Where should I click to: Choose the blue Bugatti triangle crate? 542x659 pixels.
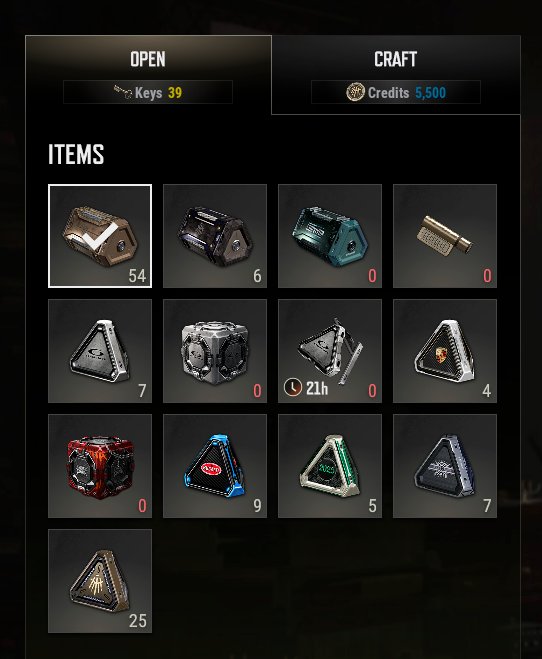pos(215,466)
